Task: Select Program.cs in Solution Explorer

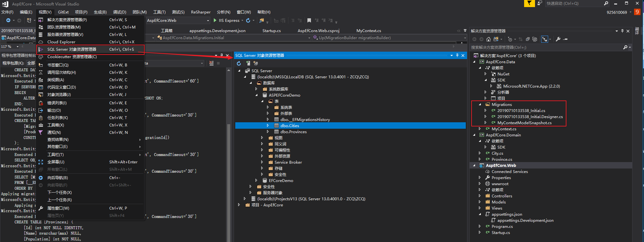Action: tap(502, 226)
